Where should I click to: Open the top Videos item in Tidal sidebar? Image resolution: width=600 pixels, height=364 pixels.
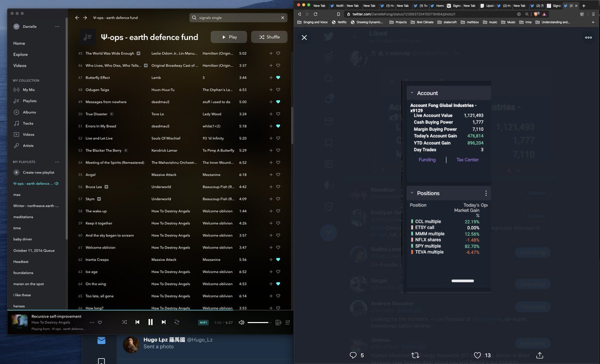[x=20, y=65]
